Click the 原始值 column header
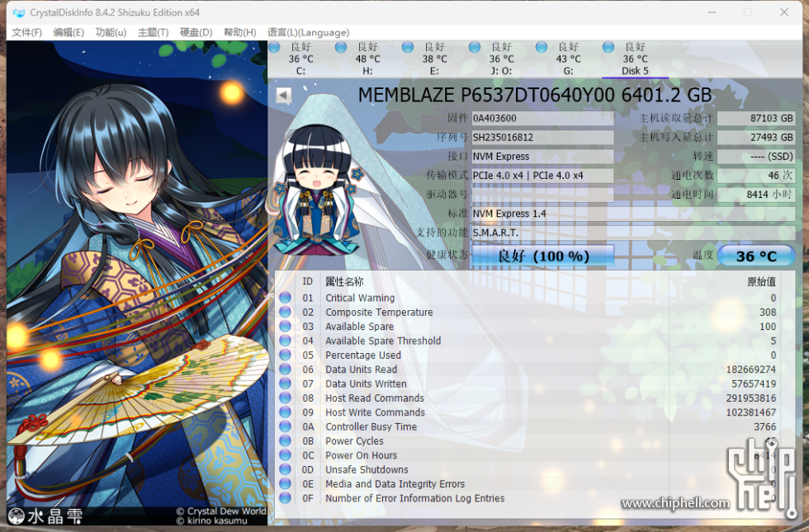The width and height of the screenshot is (809, 532). click(761, 281)
